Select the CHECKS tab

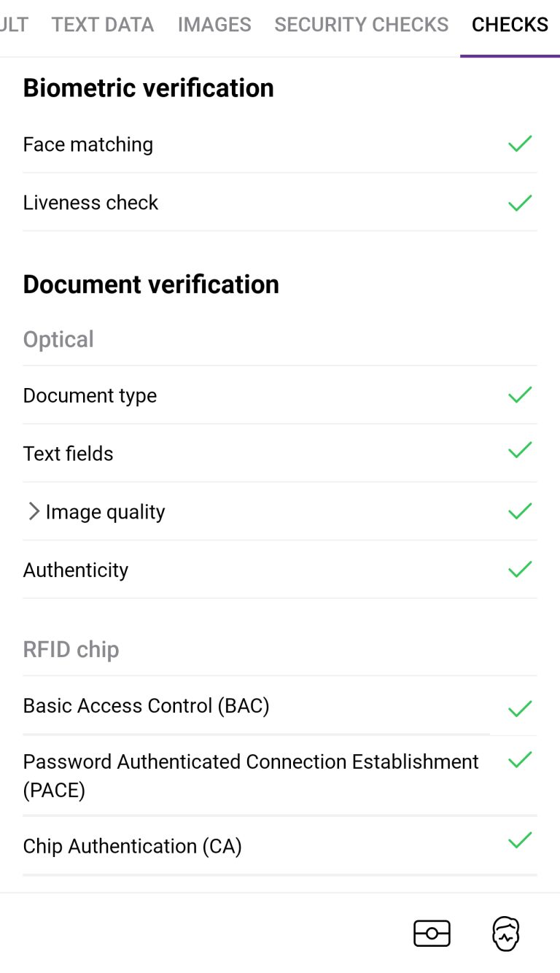(x=510, y=25)
